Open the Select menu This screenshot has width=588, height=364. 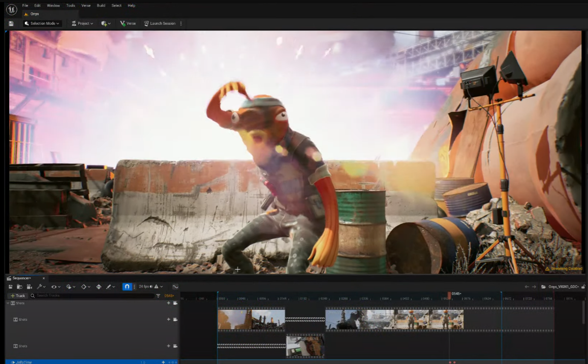116,6
